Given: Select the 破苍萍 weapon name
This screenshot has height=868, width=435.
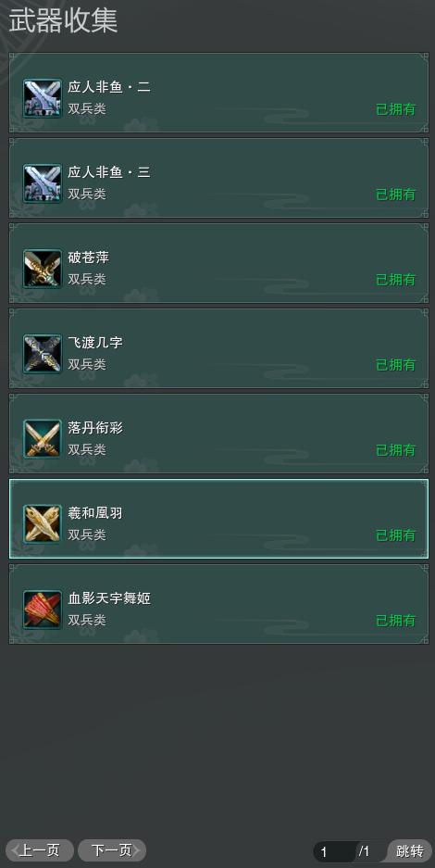Looking at the screenshot, I should (89, 258).
